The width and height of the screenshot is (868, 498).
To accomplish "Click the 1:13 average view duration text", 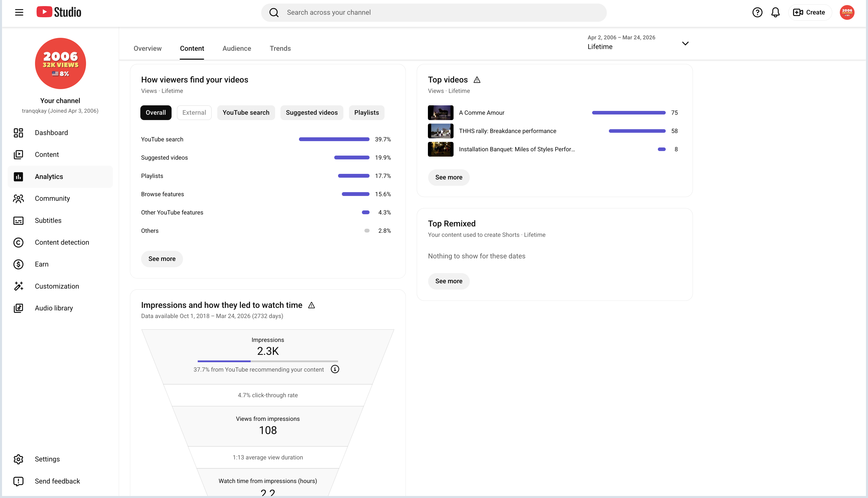I will 268,458.
